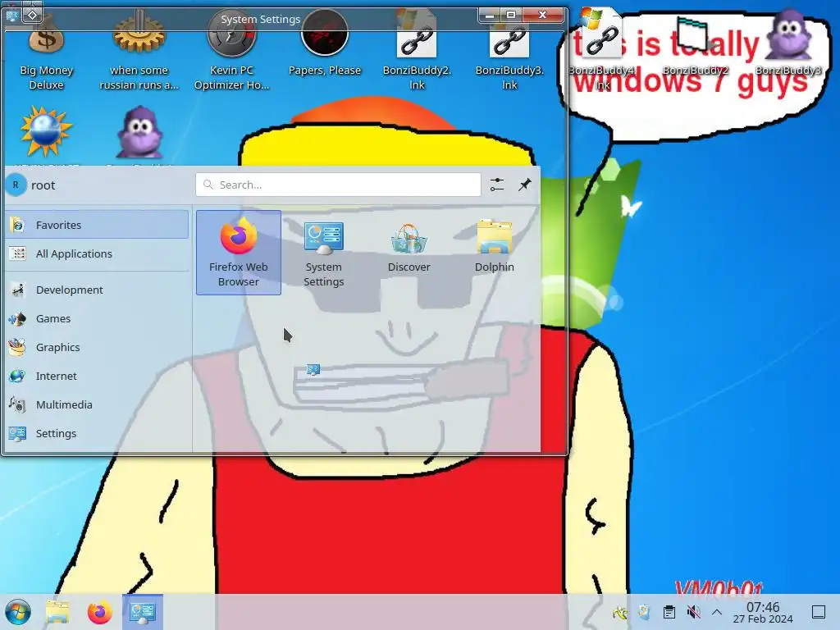
Task: Select the sun globe desktop icon
Action: [x=46, y=132]
